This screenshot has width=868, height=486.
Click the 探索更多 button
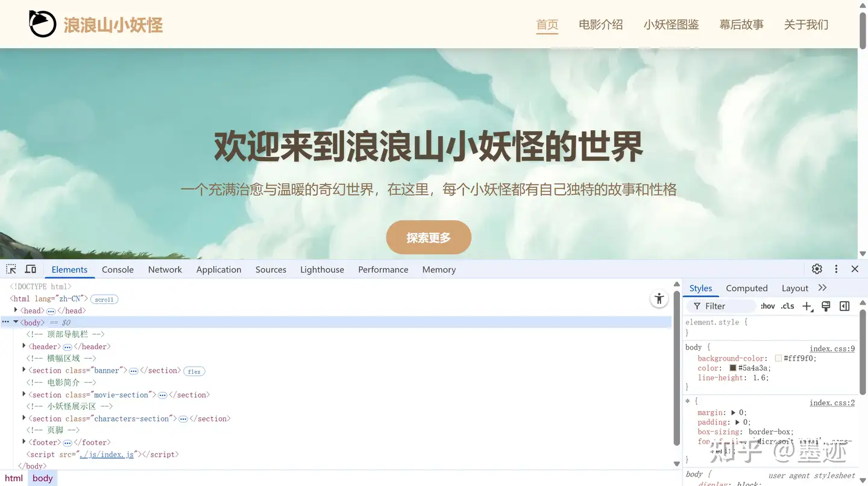click(x=429, y=238)
